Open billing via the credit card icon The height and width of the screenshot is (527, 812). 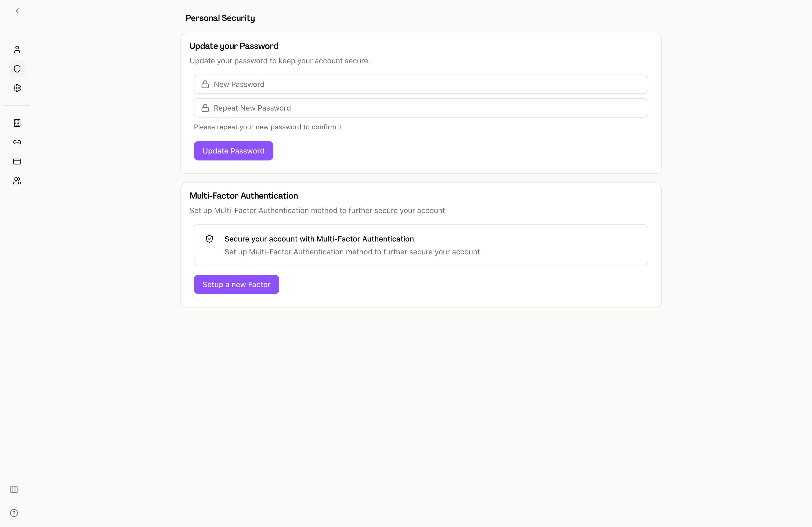[17, 162]
